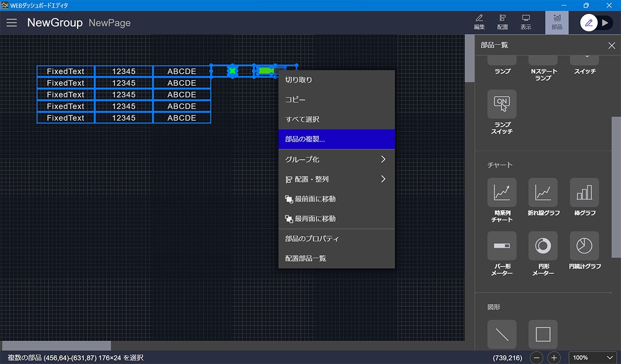Screen dimensions: 621x364
Task: Select the 円統計グラフ pie chart icon
Action: (584, 246)
